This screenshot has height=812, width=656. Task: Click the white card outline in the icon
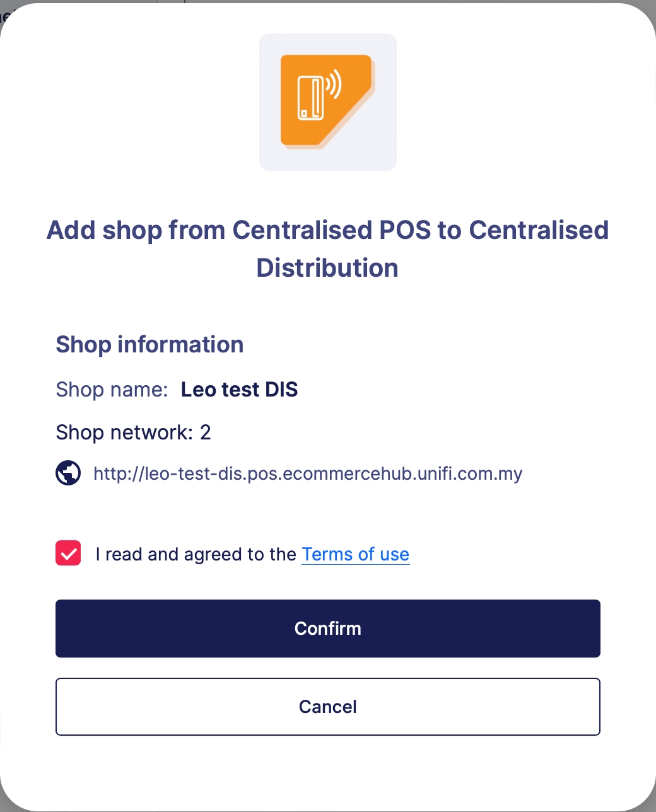tap(310, 98)
